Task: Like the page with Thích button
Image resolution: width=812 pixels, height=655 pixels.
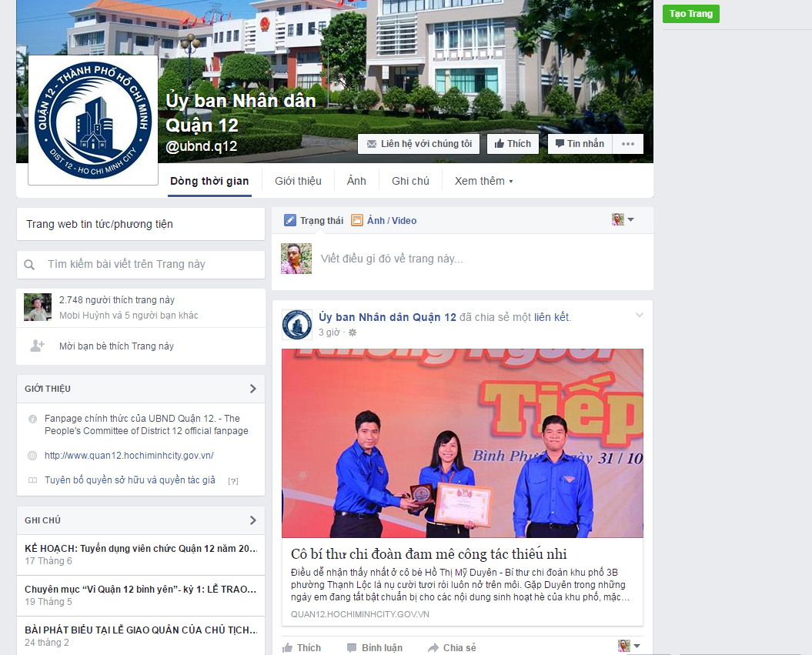Action: (513, 144)
